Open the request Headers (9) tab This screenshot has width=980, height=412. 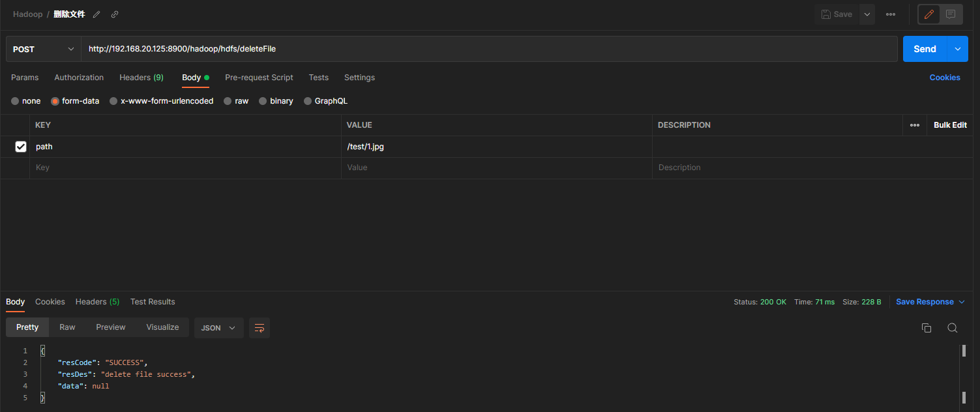[x=141, y=78]
